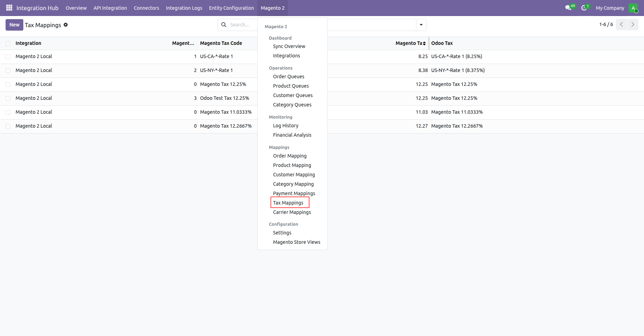Open the Connectors menu
644x336 pixels.
tap(146, 8)
